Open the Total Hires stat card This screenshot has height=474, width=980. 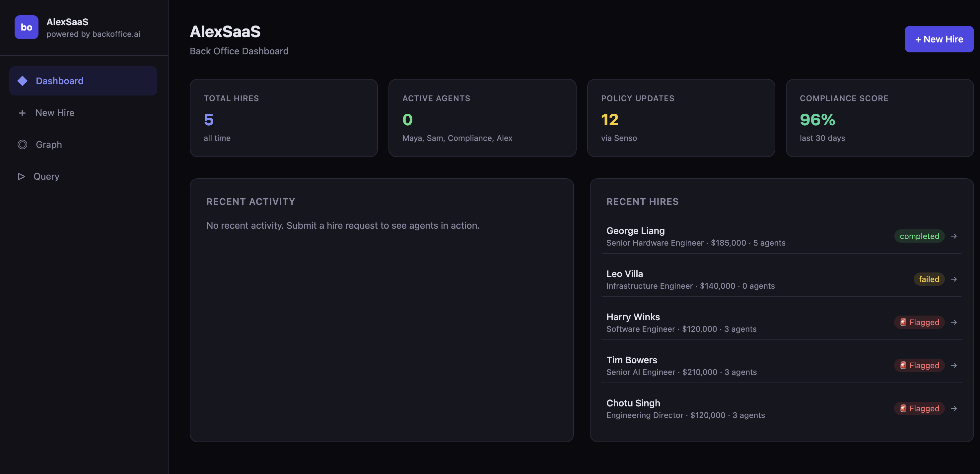point(283,118)
